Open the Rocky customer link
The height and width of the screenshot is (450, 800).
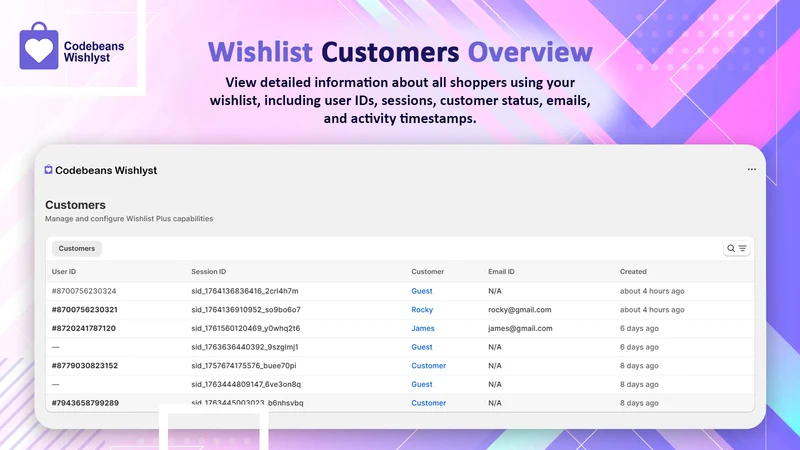pos(422,310)
